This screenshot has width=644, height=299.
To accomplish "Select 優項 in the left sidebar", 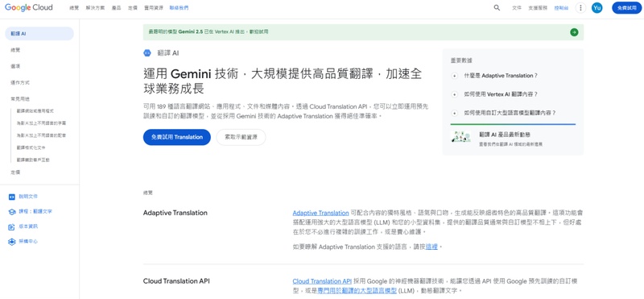I will pos(15,66).
